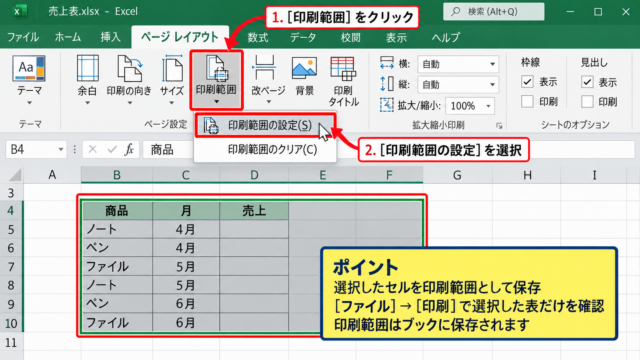Click the 月 header cell

pos(186,211)
